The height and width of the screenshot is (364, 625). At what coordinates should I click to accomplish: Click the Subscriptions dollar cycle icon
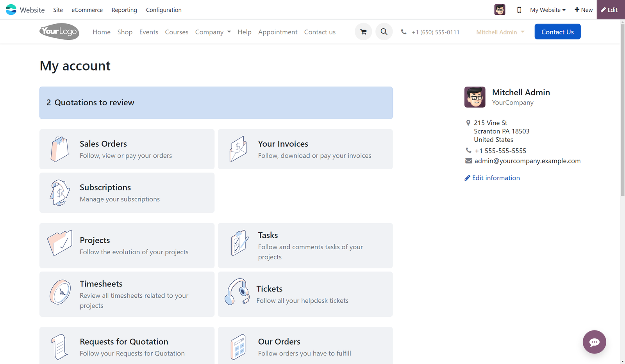pyautogui.click(x=60, y=193)
